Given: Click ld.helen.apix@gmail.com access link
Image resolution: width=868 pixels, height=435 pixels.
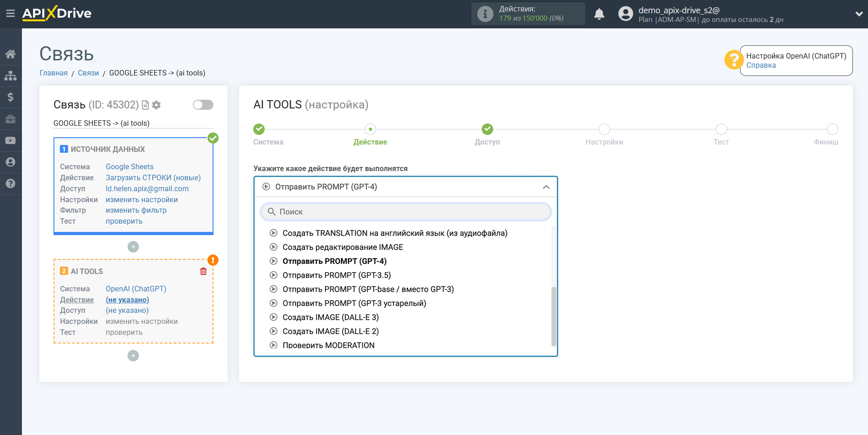Looking at the screenshot, I should click(147, 189).
